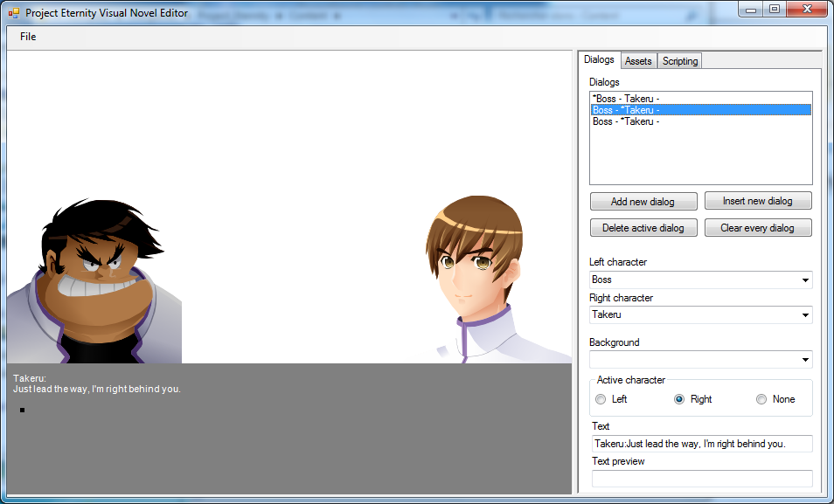Switch to the Assets tab

click(x=638, y=61)
